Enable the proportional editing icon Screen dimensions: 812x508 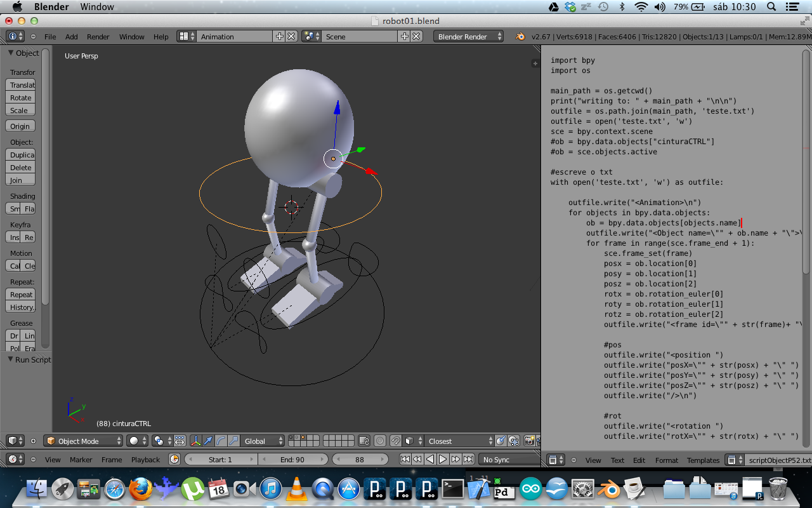coord(379,440)
